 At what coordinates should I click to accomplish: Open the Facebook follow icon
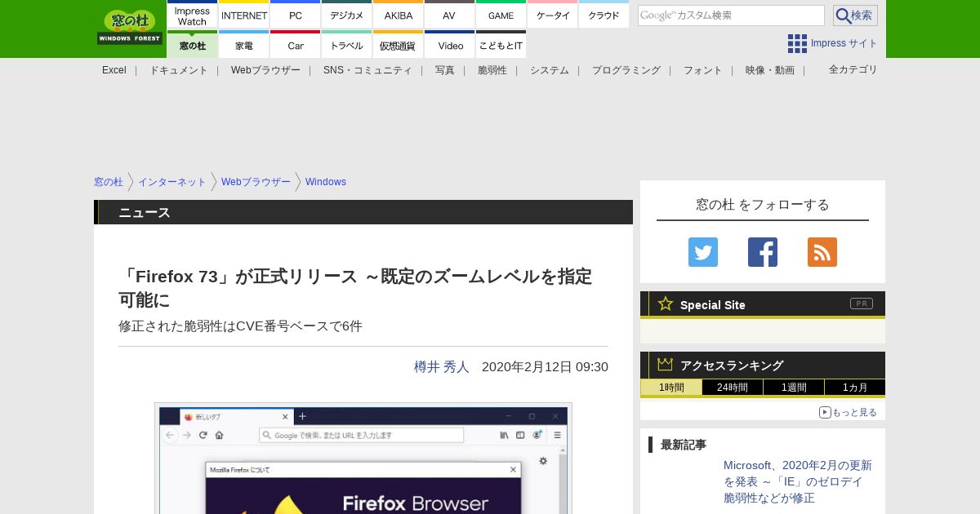click(x=763, y=252)
